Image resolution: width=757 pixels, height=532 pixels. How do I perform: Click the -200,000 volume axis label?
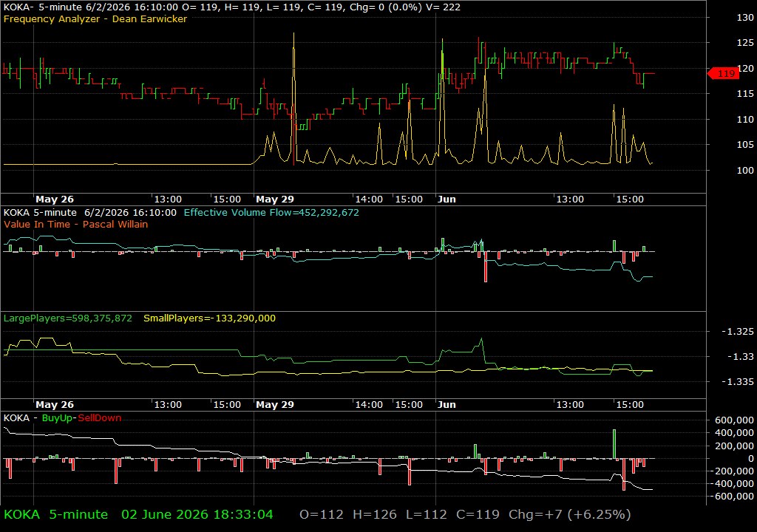coord(731,471)
